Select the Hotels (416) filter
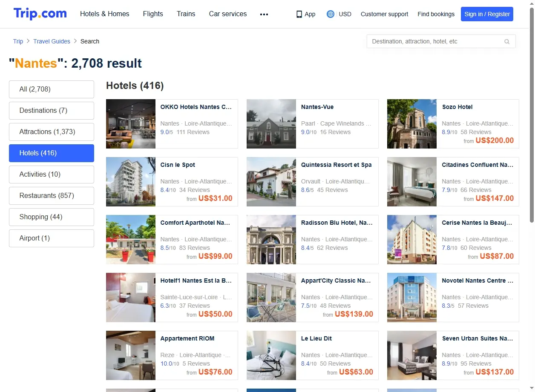The height and width of the screenshot is (392, 535). [52, 153]
